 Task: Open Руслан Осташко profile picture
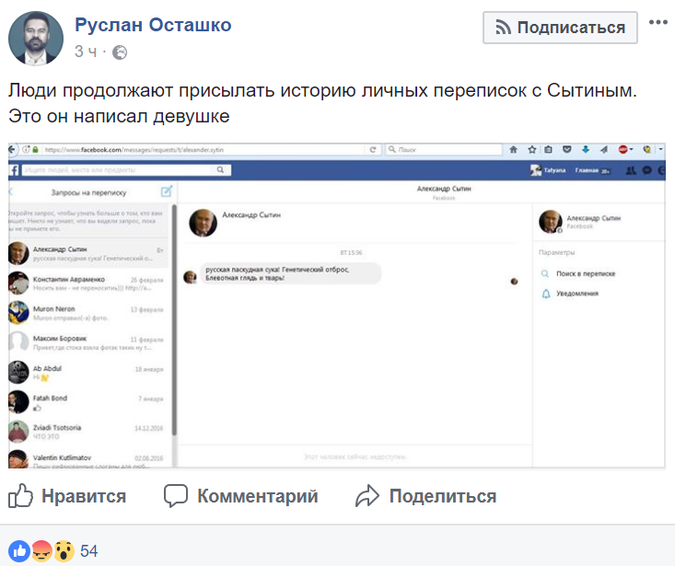pos(36,38)
